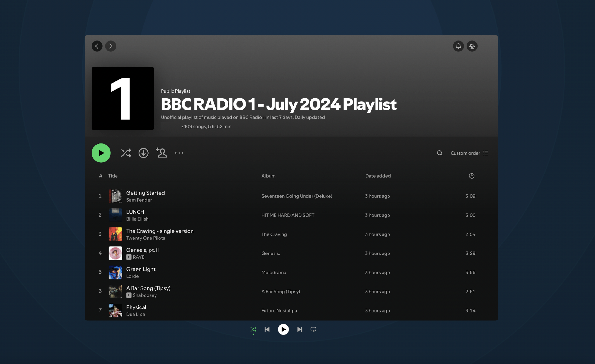Go back with the left arrow button

97,46
